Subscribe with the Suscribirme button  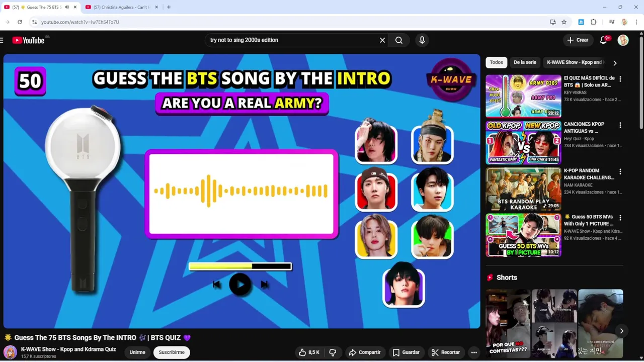[172, 352]
